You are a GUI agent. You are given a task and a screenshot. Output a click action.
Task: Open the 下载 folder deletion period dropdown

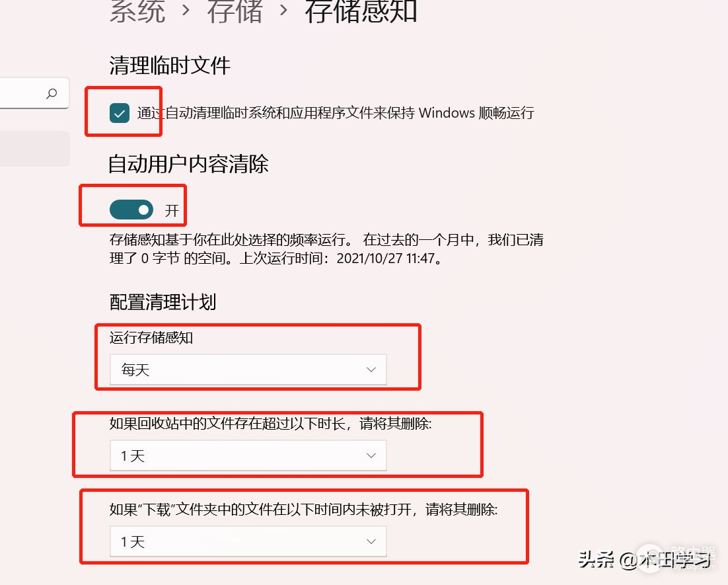click(248, 541)
